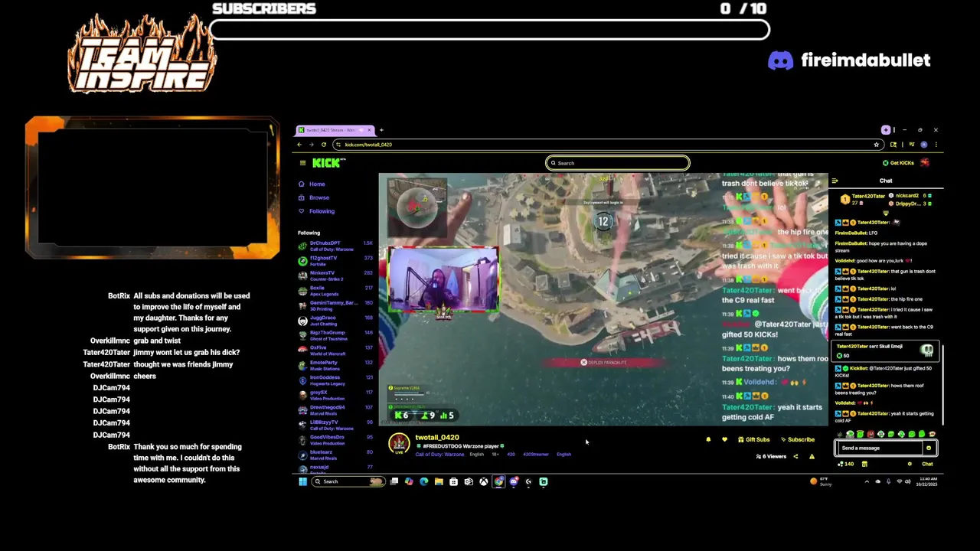Click the Gift Subs button
This screenshot has width=980, height=551.
tap(753, 440)
